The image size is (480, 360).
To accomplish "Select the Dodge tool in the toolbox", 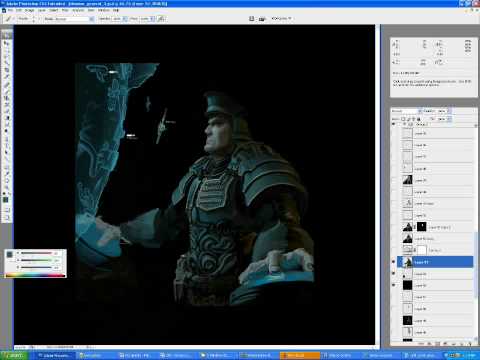I will coord(7,131).
